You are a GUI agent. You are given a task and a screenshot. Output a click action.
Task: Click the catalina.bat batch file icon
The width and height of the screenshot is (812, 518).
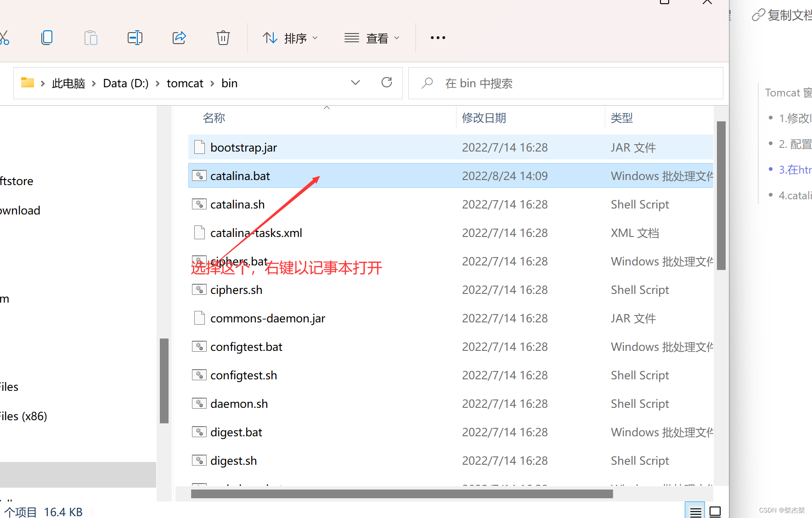(x=199, y=175)
